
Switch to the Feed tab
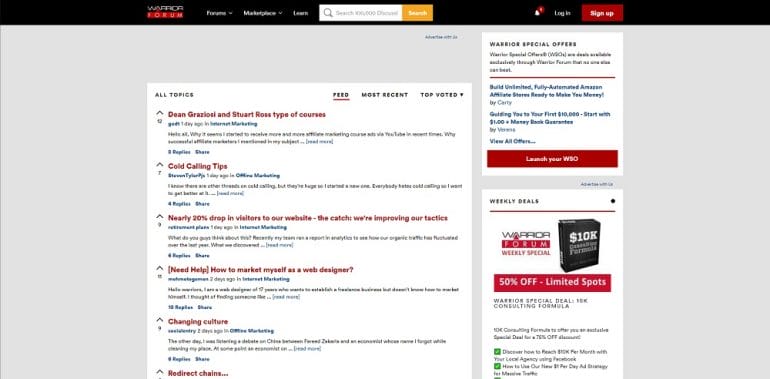click(x=341, y=95)
